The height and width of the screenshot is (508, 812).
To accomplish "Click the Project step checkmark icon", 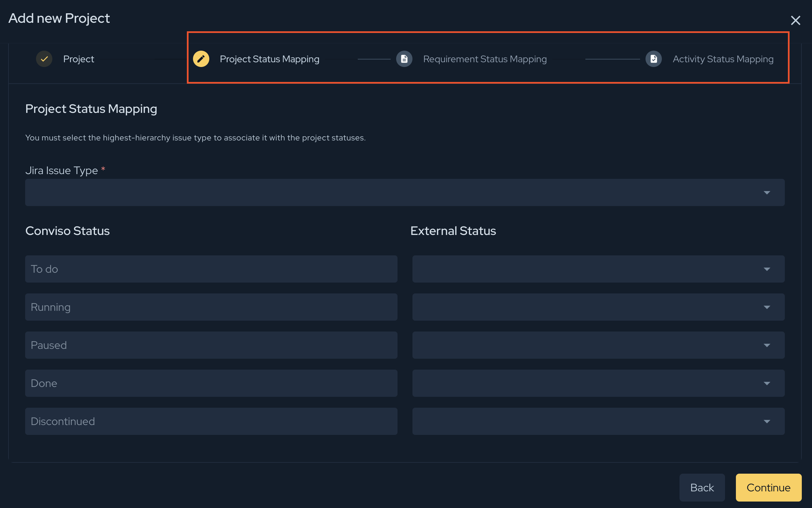I will click(x=44, y=59).
